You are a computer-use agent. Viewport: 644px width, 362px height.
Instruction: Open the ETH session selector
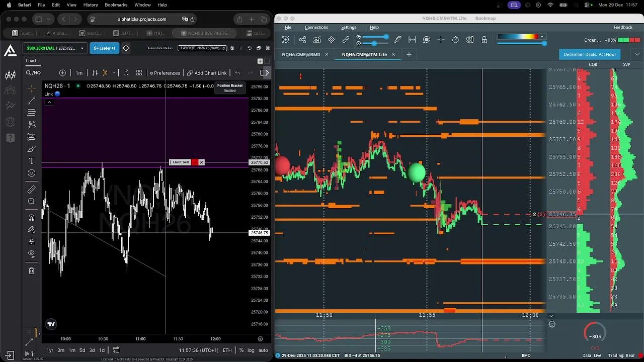[x=227, y=350]
